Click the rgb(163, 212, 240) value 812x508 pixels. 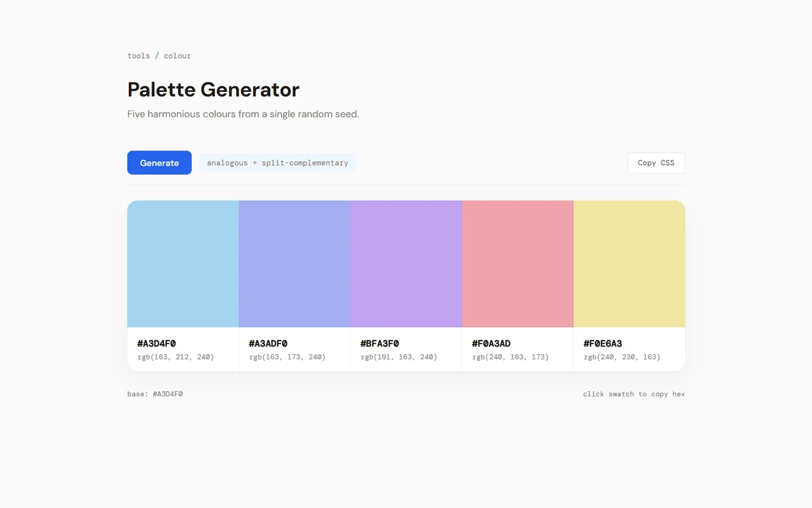[176, 357]
